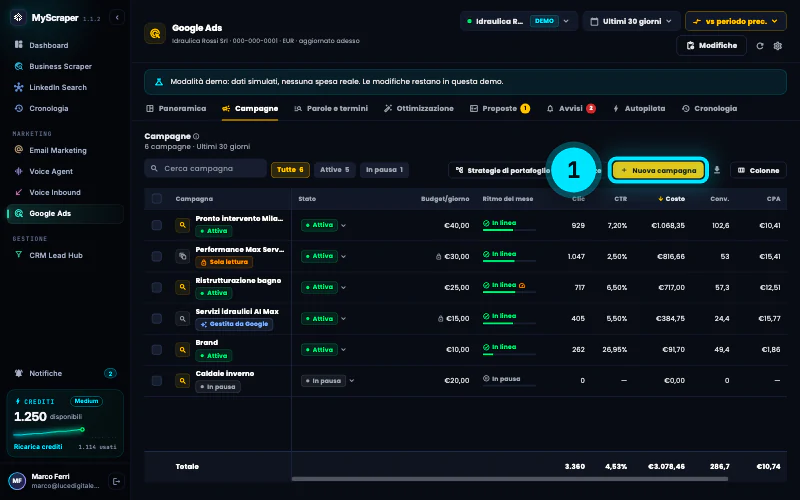Click the Ricarica crediti link
This screenshot has width=800, height=500.
(38, 446)
